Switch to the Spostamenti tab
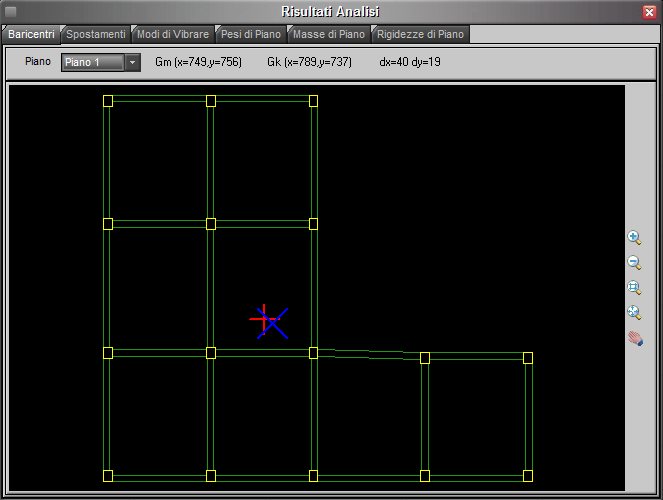Viewport: 663px width, 500px height. 95,34
